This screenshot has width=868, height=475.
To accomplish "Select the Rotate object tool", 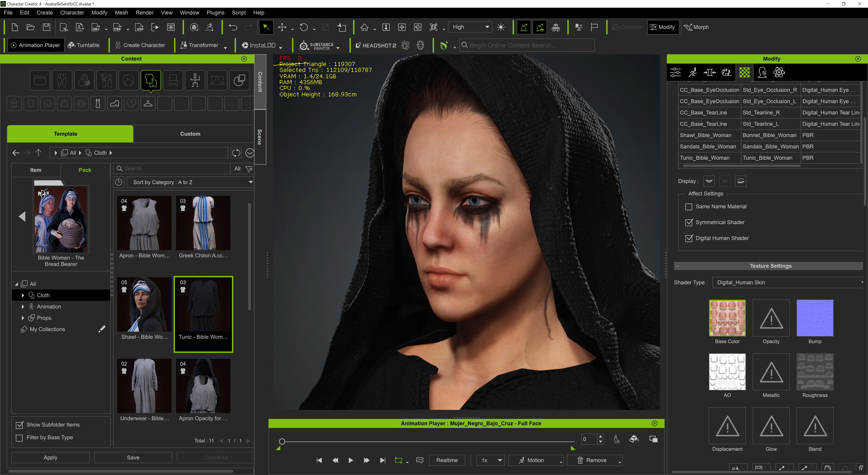I will 304,27.
